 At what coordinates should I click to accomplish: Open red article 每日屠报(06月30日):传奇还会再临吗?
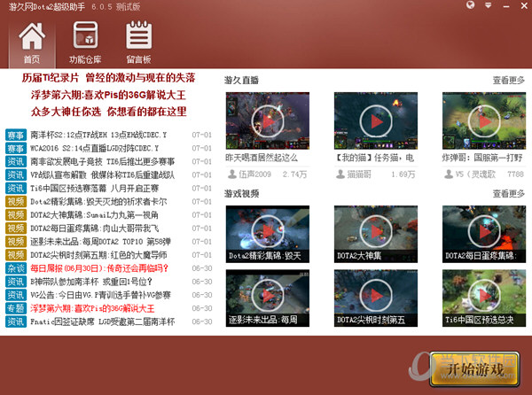tap(99, 268)
